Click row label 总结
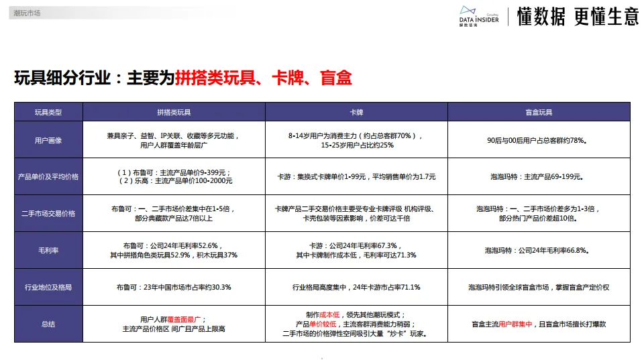 [x=48, y=324]
